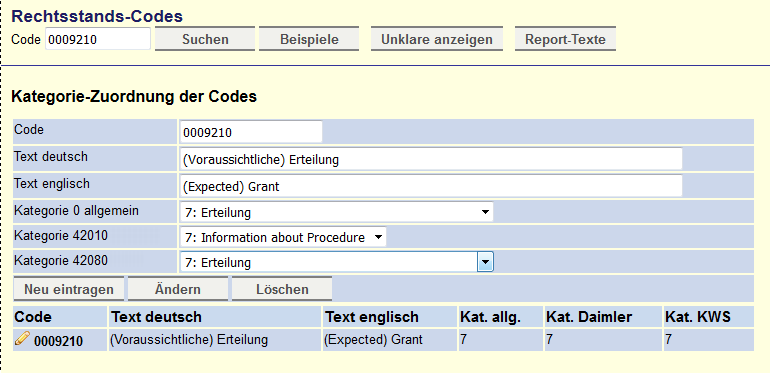Click the Kat. KWS column header
This screenshot has height=373, width=770.
click(x=698, y=317)
